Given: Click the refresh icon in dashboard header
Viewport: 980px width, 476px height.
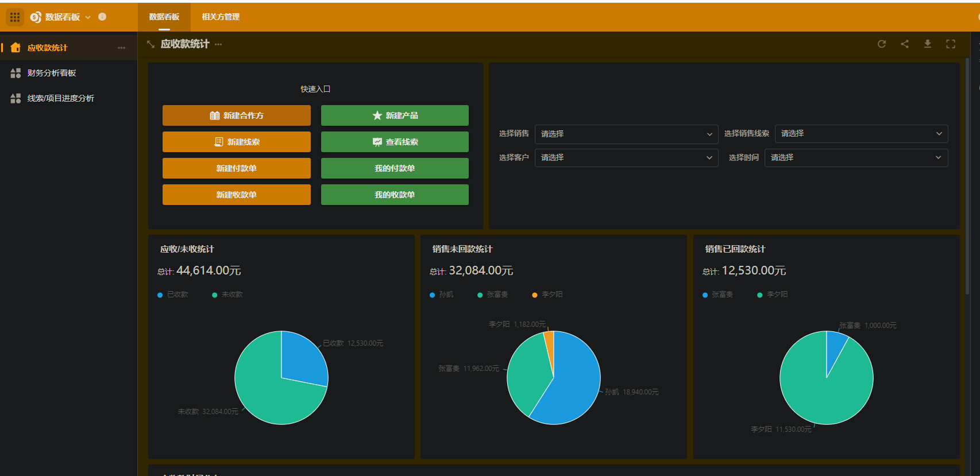Looking at the screenshot, I should pyautogui.click(x=882, y=44).
